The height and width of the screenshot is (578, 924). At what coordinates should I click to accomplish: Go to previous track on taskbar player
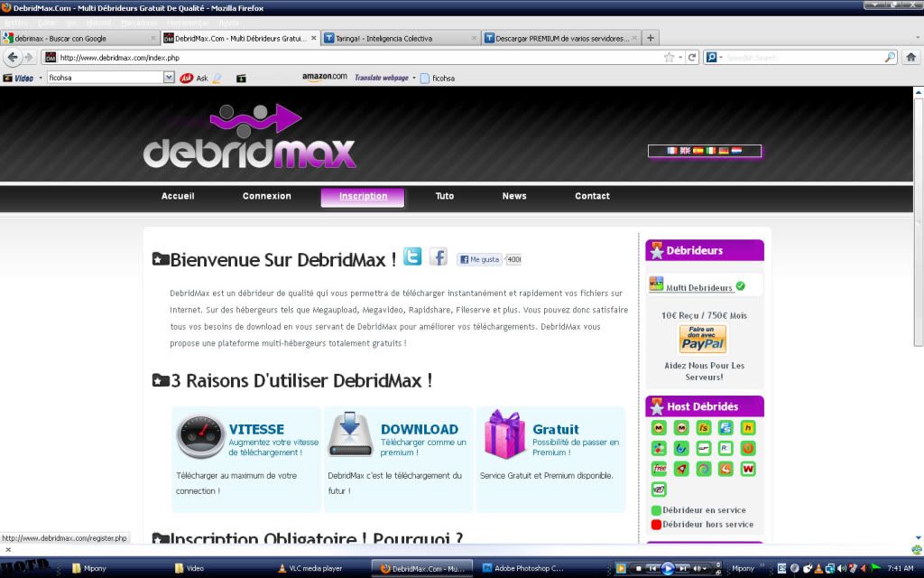[x=652, y=569]
